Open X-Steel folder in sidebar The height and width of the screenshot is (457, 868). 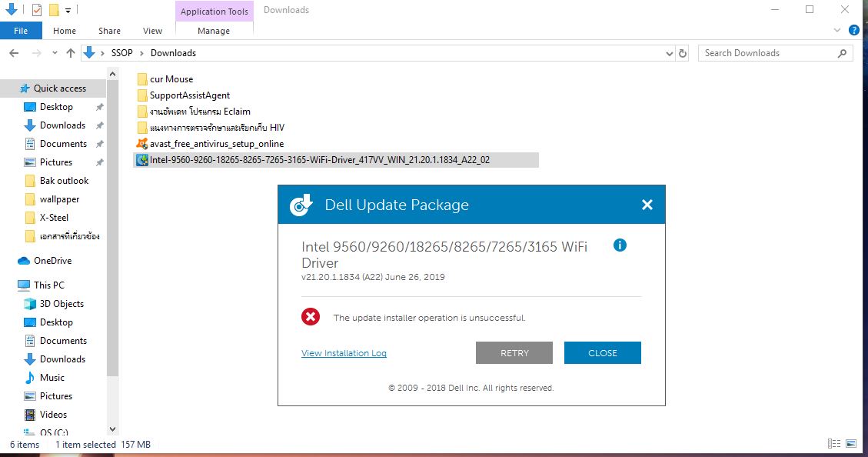tap(55, 218)
